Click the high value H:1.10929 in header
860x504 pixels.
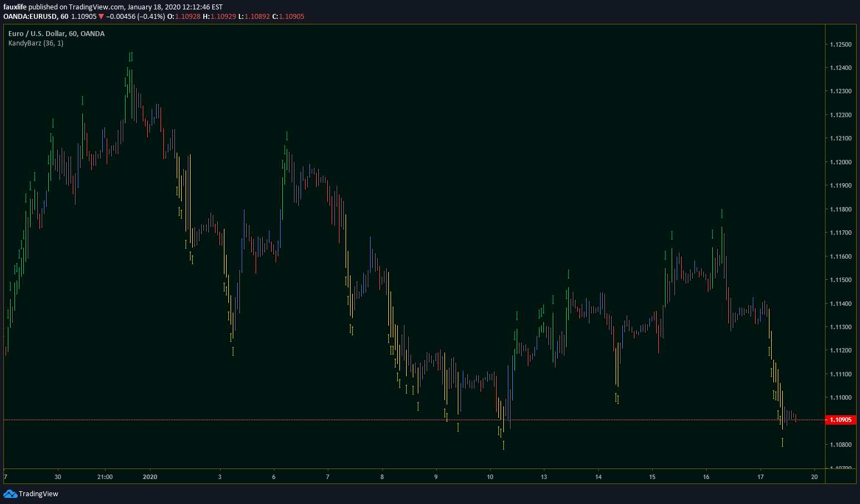(x=219, y=17)
